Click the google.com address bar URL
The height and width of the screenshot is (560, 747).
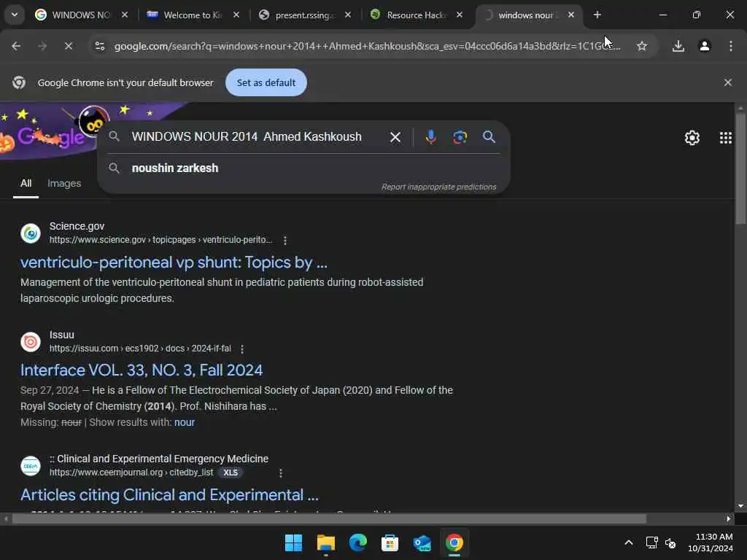367,46
